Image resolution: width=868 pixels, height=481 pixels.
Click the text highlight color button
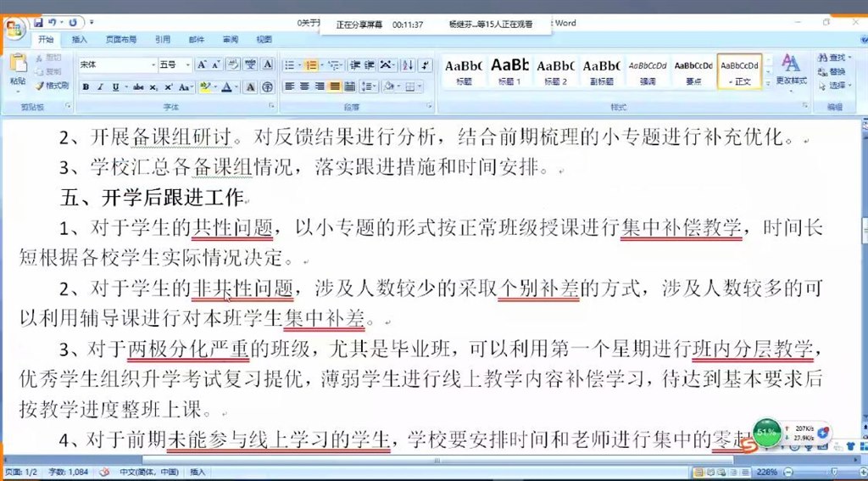204,87
